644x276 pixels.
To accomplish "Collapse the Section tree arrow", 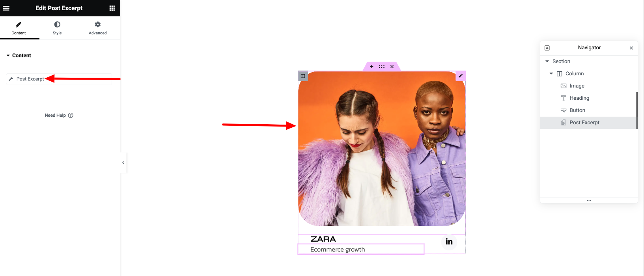I will pos(547,62).
